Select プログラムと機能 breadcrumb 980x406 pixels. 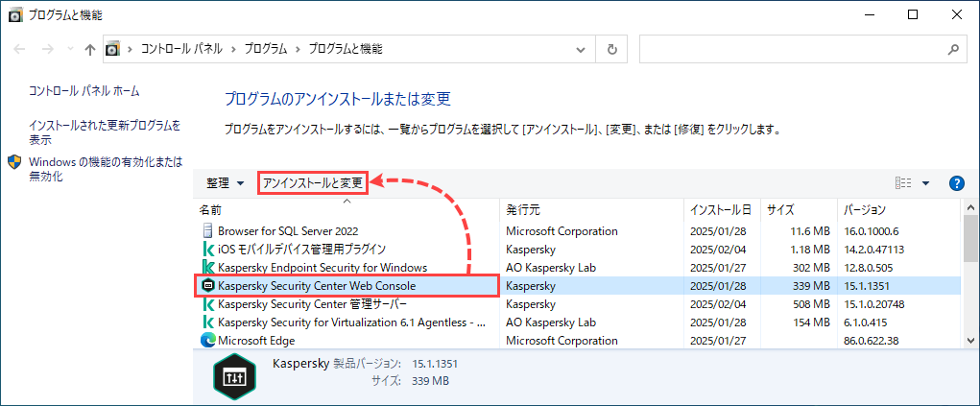tap(346, 49)
